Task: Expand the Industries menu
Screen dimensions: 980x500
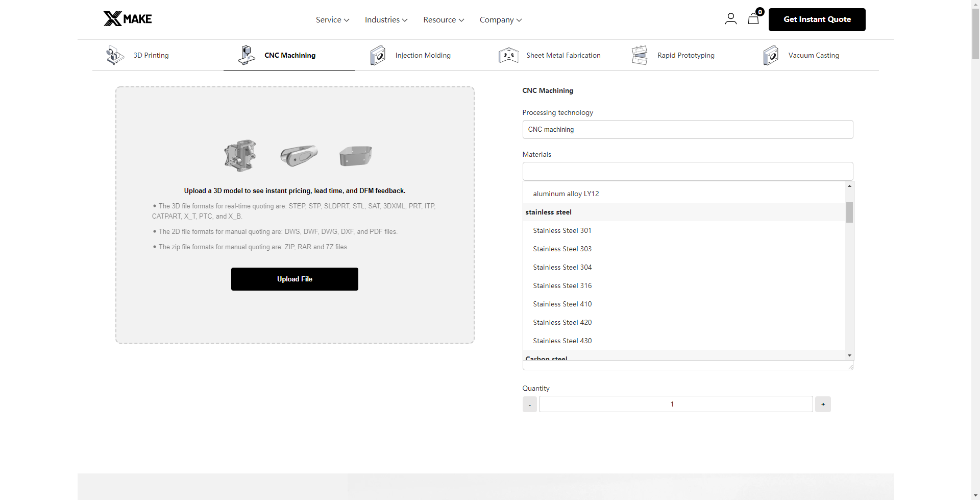Action: click(x=386, y=20)
